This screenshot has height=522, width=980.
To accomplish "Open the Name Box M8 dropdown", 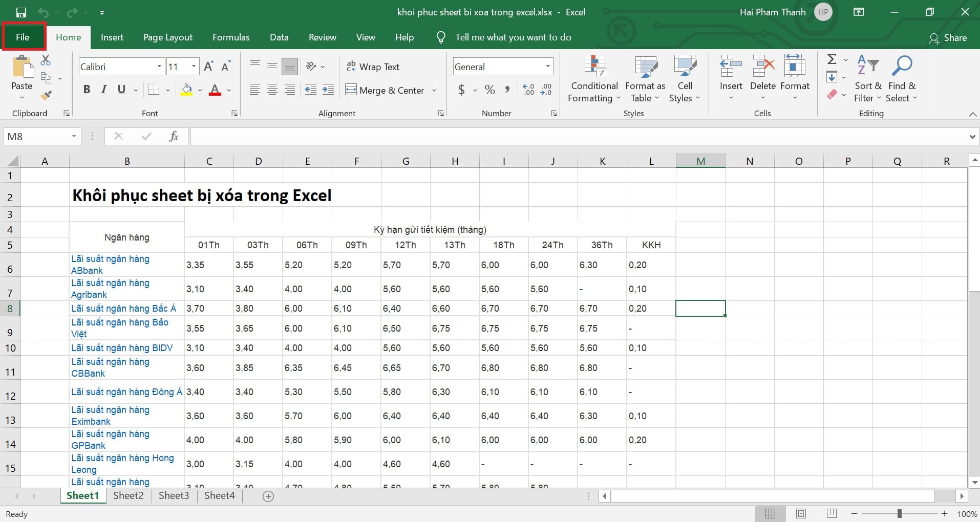I will pyautogui.click(x=74, y=136).
